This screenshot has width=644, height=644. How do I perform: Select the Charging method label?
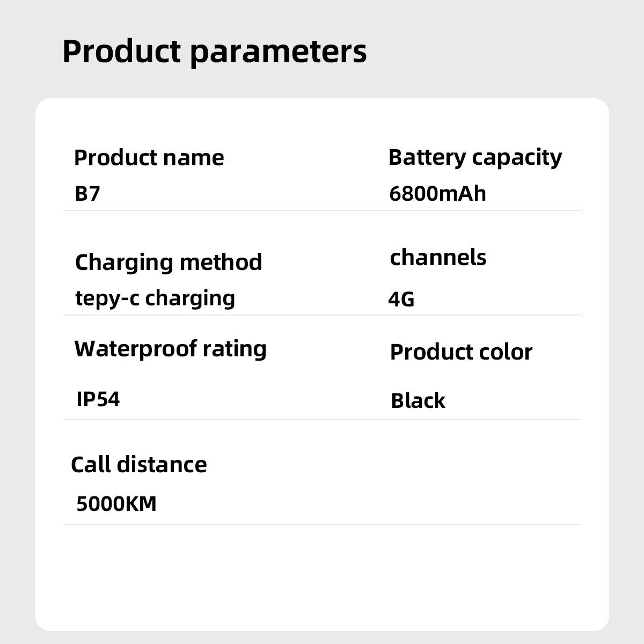[x=169, y=262]
